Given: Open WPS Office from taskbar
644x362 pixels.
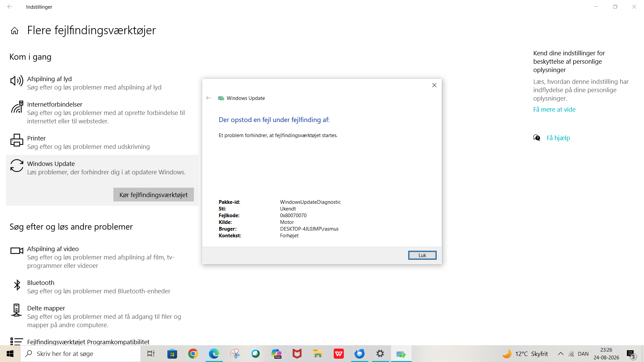Looking at the screenshot, I should 339,354.
